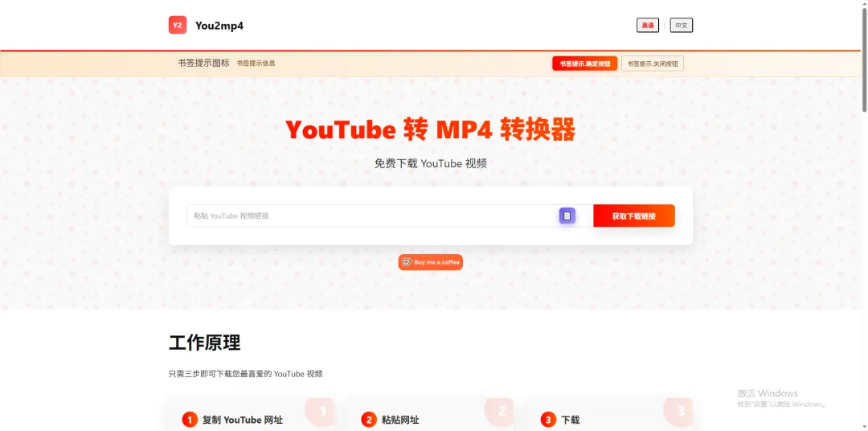Click the 获取下载链接 button

pyautogui.click(x=634, y=216)
